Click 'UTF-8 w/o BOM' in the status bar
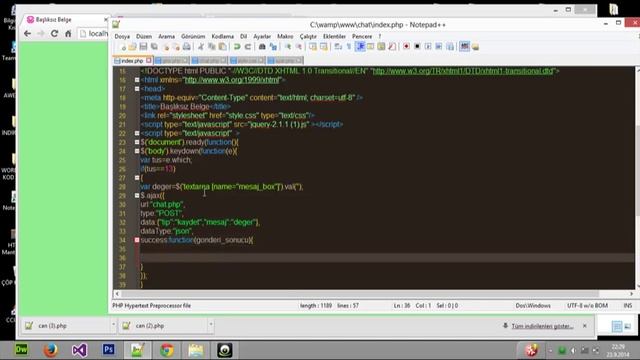Screen dimensions: 640x360 (x=587, y=306)
